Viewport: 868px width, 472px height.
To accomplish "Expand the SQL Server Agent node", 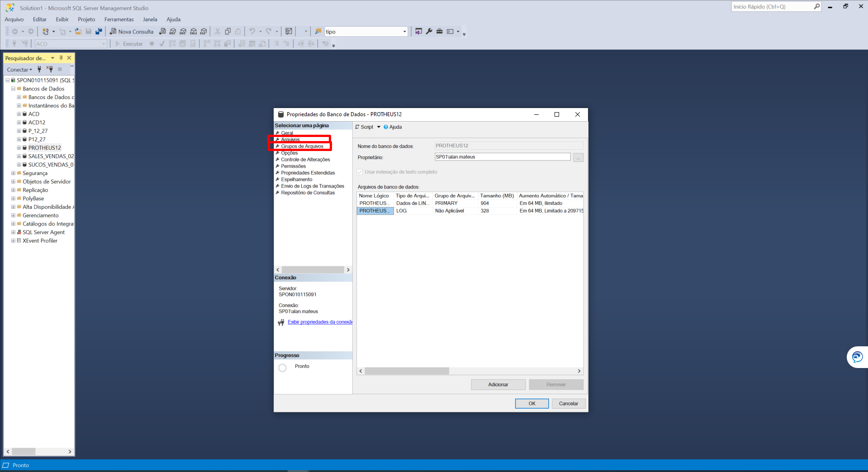I will pos(13,232).
